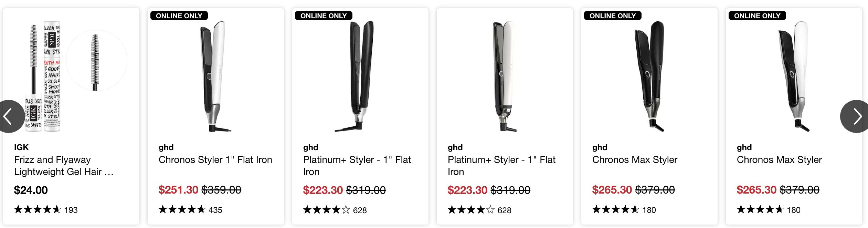This screenshot has height=228, width=868.
Task: Click the $251.30 sale price
Action: [x=178, y=190]
